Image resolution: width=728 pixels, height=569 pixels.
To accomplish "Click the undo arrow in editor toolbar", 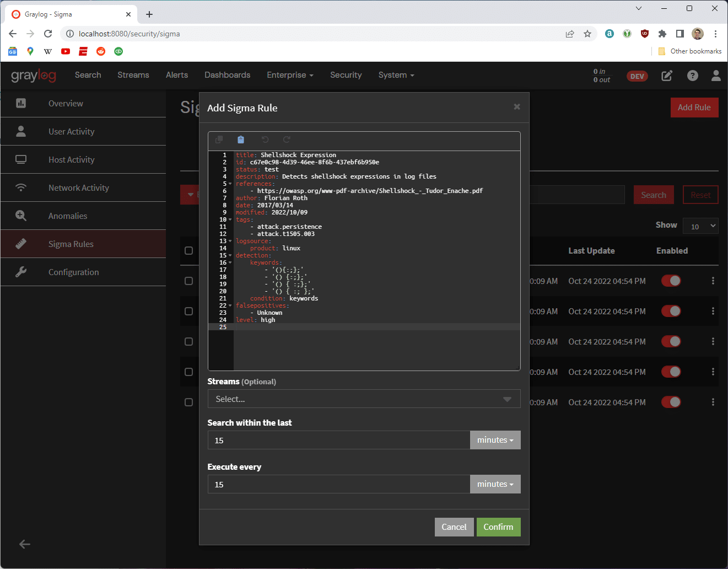I will point(265,140).
